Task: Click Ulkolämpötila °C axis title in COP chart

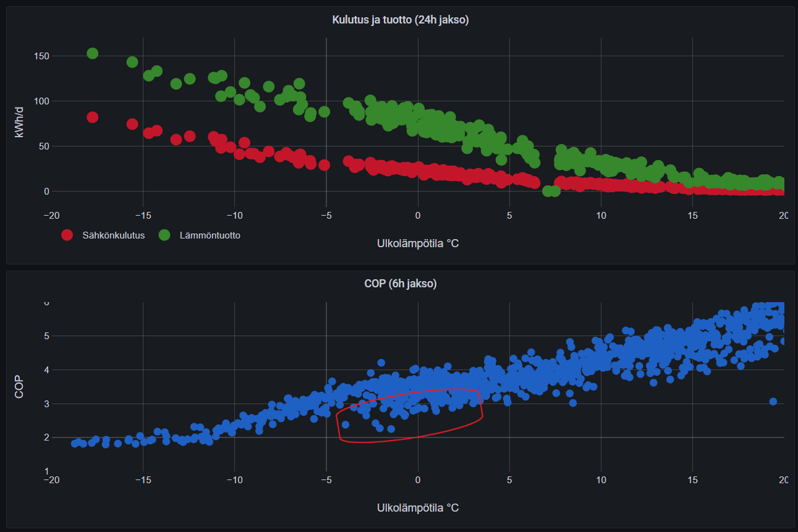Action: [418, 508]
